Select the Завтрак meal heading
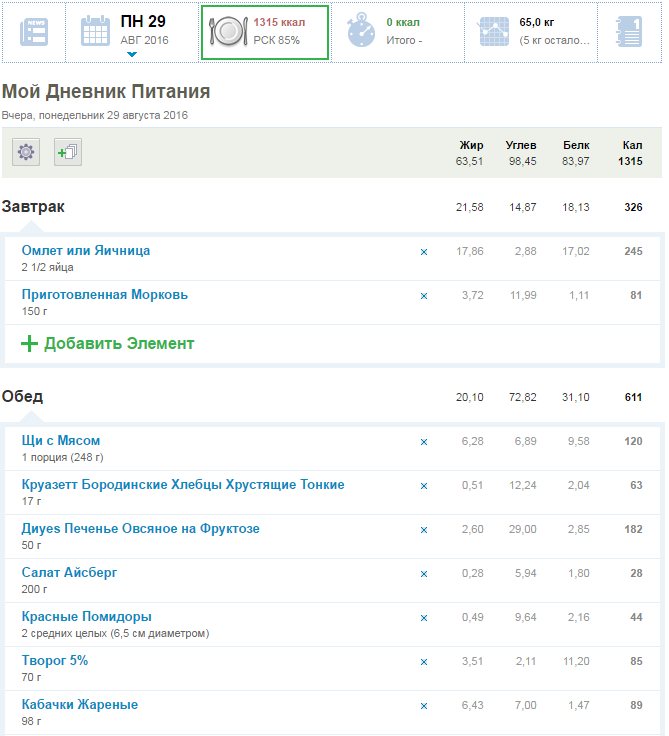 pos(33,207)
